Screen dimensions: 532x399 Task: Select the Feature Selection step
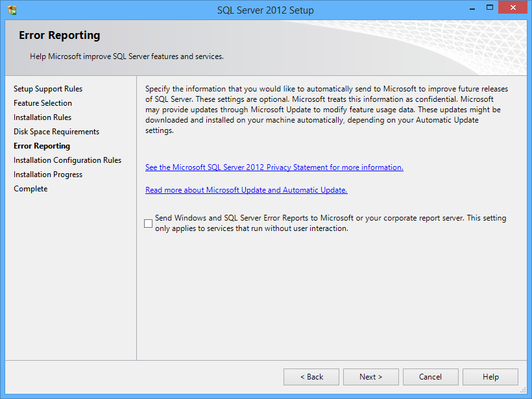click(43, 103)
